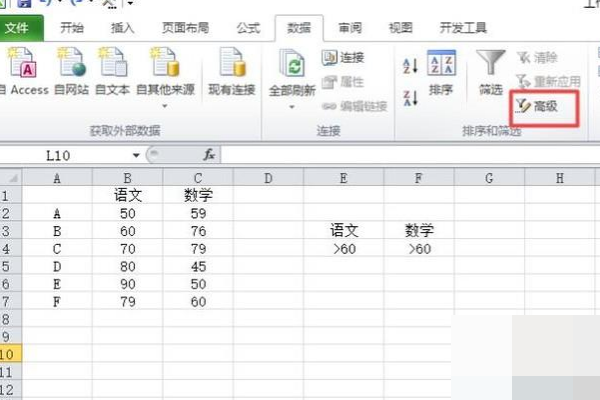The height and width of the screenshot is (400, 600).
Task: Click cell B5 with value 80
Action: tap(127, 266)
